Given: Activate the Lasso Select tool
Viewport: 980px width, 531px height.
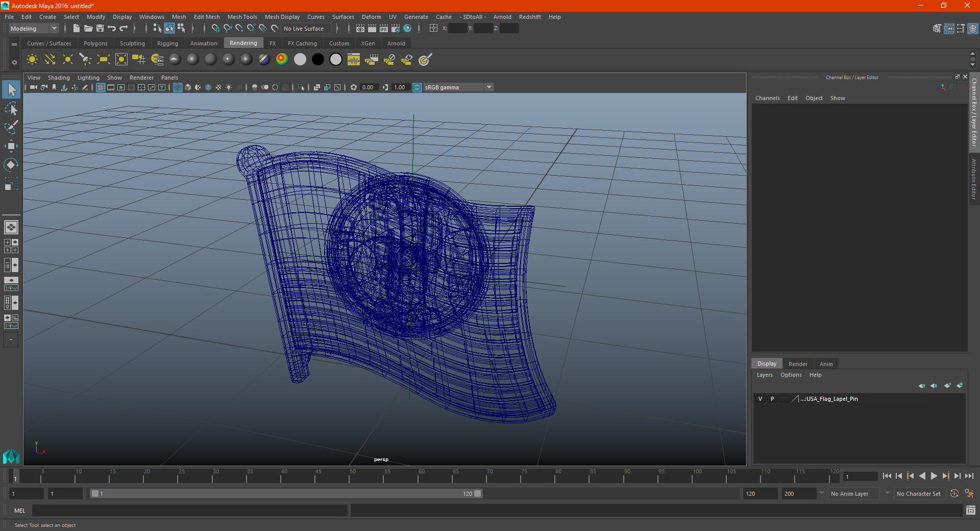Looking at the screenshot, I should [11, 108].
